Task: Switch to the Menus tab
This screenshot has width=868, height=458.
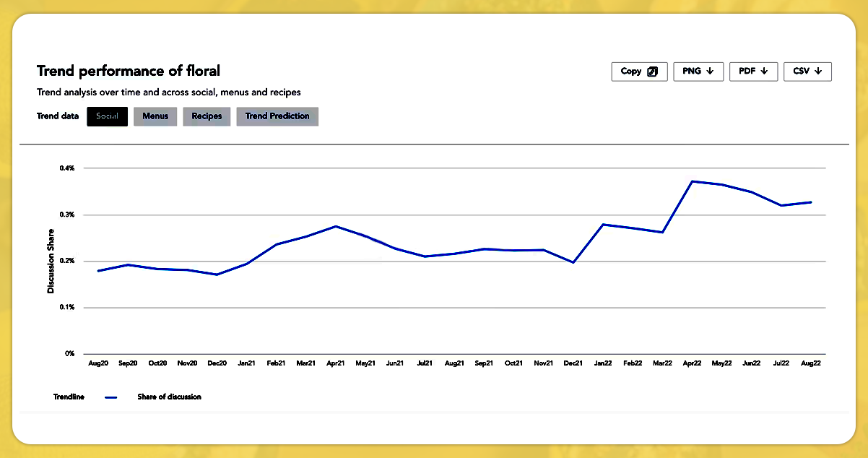Action: tap(155, 116)
